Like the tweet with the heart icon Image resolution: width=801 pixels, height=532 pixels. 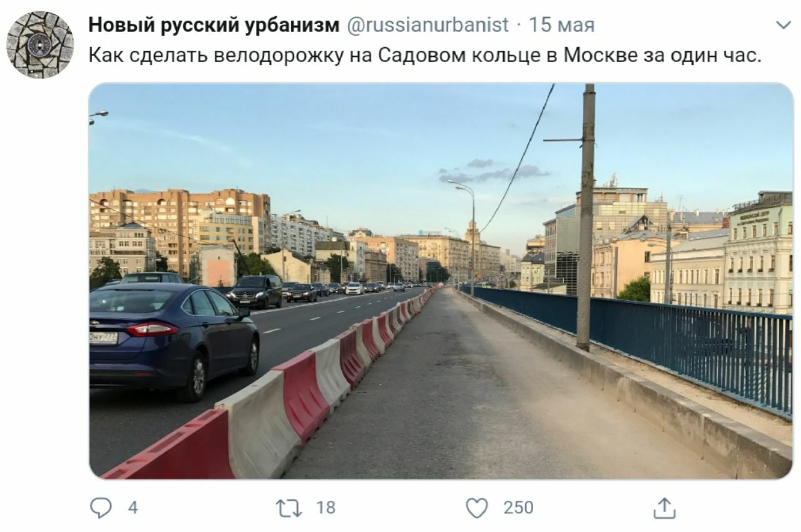(x=477, y=508)
